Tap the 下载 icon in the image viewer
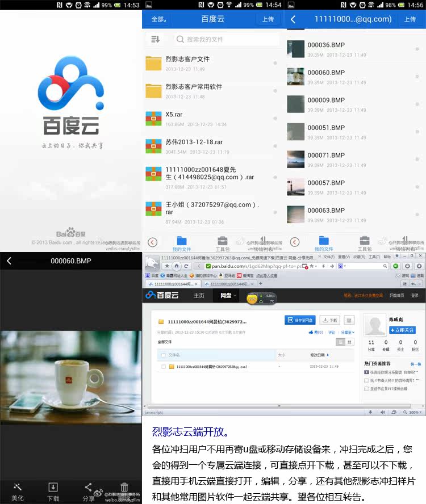The image size is (426, 504). coord(53,487)
